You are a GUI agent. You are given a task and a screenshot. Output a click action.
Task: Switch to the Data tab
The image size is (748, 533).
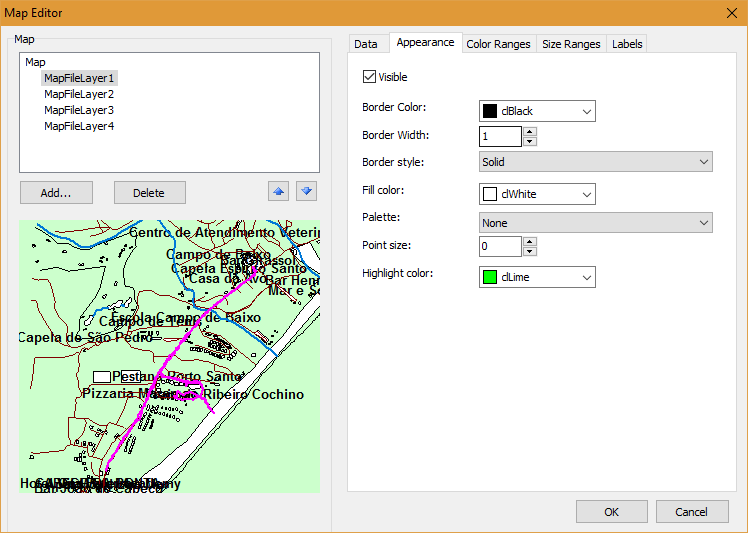(x=366, y=44)
